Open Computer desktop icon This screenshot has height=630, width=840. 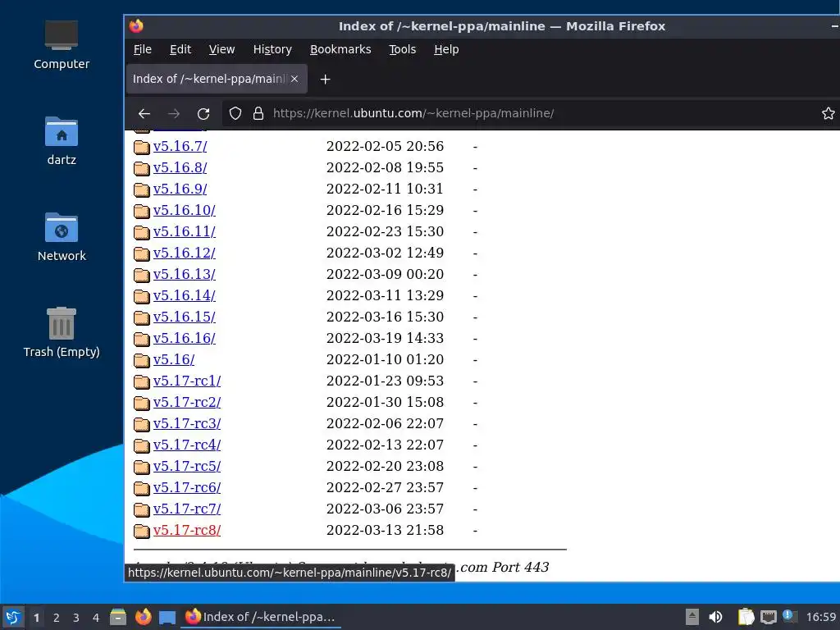(x=61, y=46)
